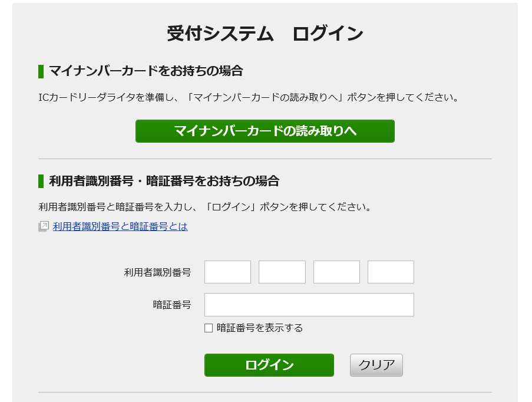Click the 暗証番号を表示する label text
Viewport: 532px width, 402px height.
260,328
